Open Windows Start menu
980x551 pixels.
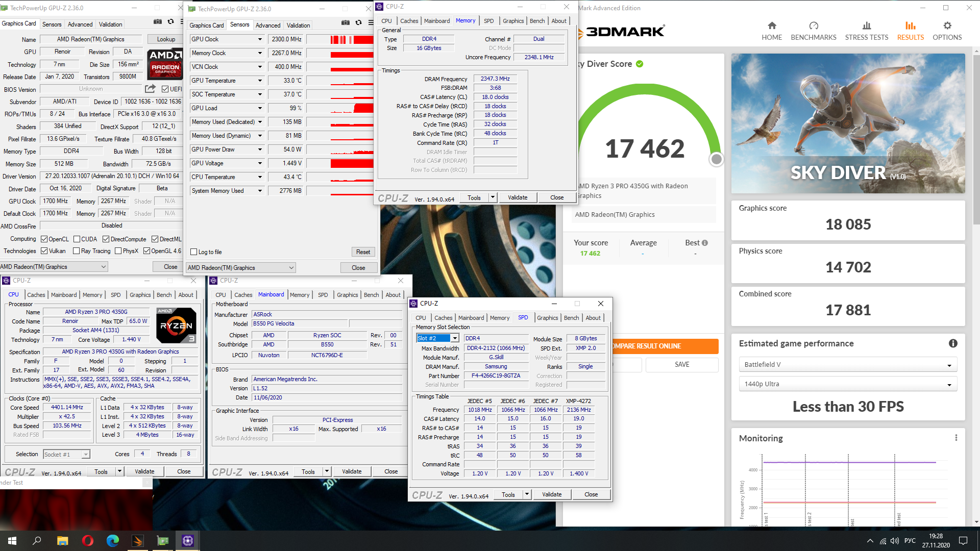click(x=12, y=541)
